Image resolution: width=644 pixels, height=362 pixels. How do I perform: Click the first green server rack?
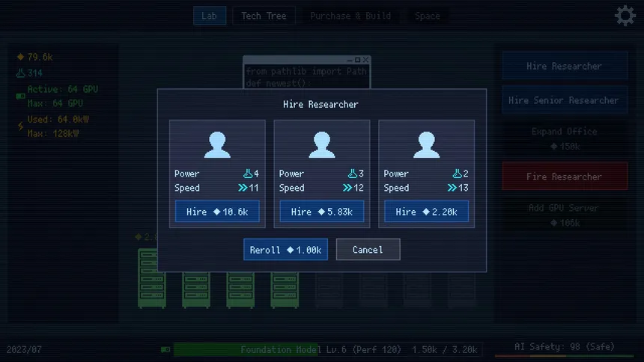tap(151, 278)
